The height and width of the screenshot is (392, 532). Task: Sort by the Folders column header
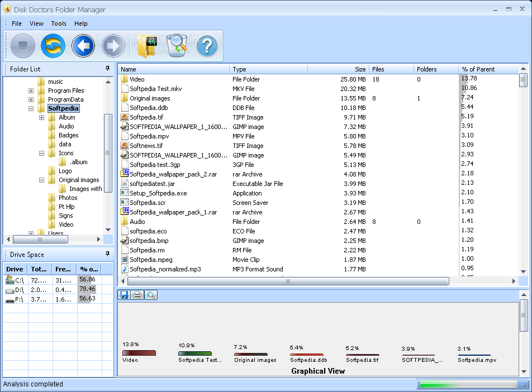click(436, 69)
